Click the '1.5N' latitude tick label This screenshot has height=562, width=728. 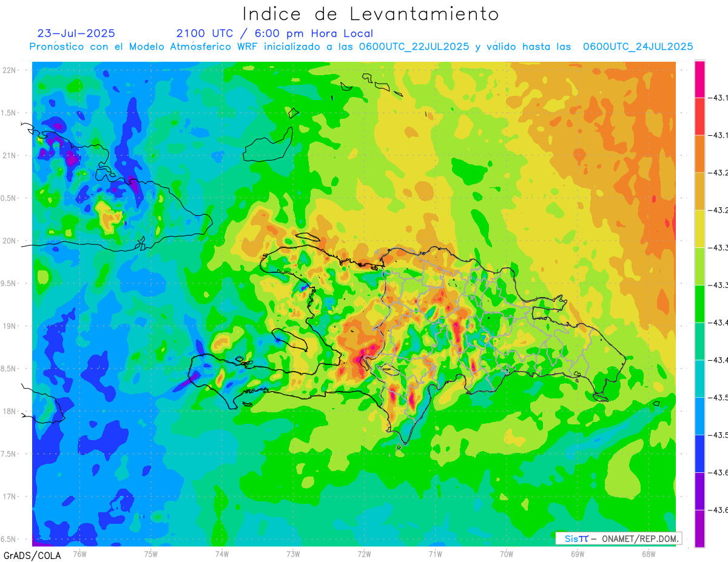9,113
